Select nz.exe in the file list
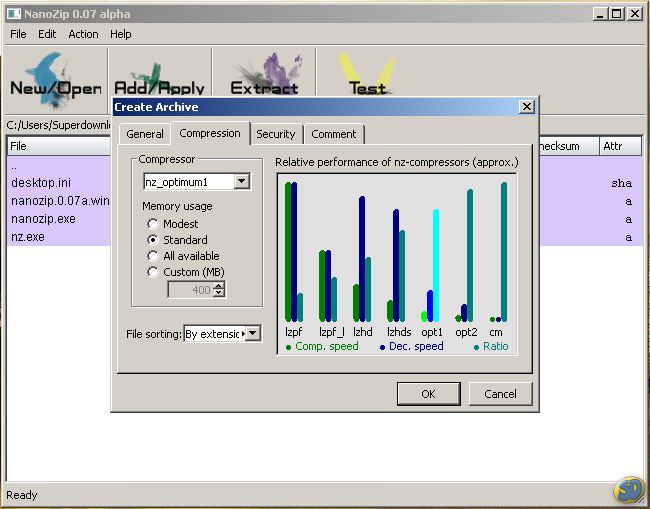The width and height of the screenshot is (650, 509). point(28,237)
